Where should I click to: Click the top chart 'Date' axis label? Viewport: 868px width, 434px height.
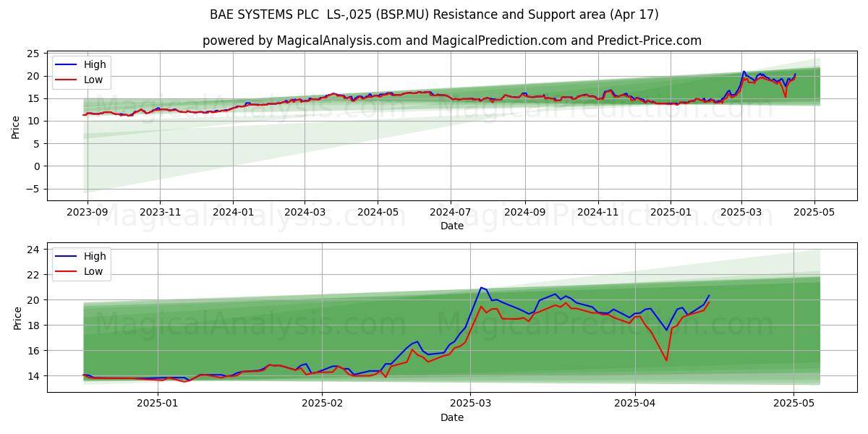point(452,226)
